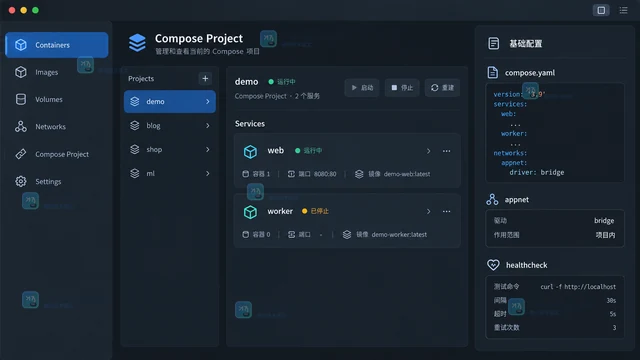Image resolution: width=640 pixels, height=360 pixels.
Task: Click the 30s interval value
Action: [611, 300]
